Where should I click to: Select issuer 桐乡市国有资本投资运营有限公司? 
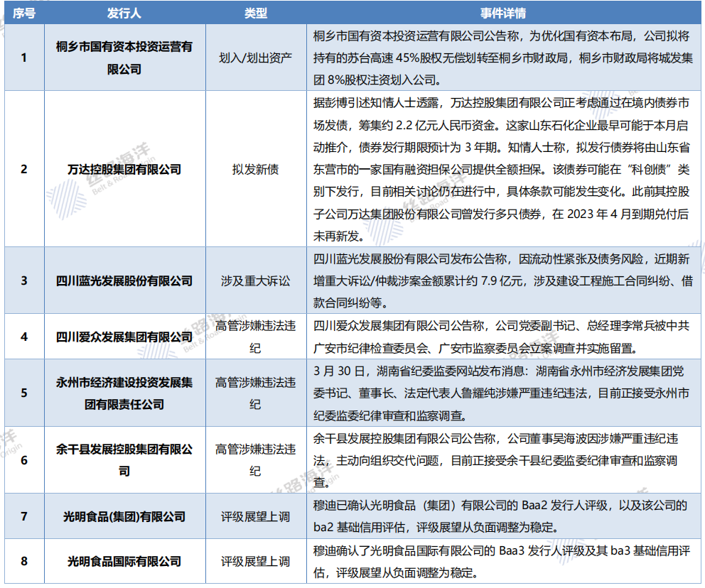(124, 58)
